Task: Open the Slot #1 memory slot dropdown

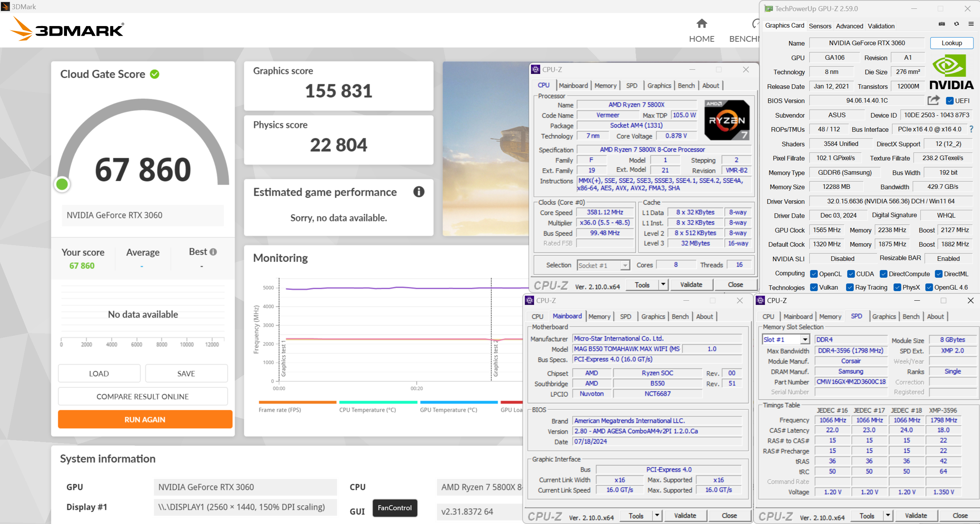Action: [x=805, y=339]
